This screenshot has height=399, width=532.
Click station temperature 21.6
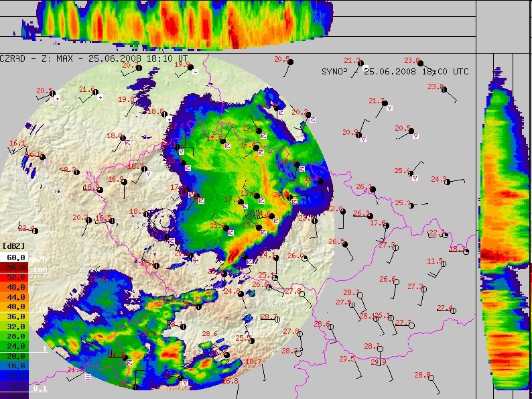(87, 89)
